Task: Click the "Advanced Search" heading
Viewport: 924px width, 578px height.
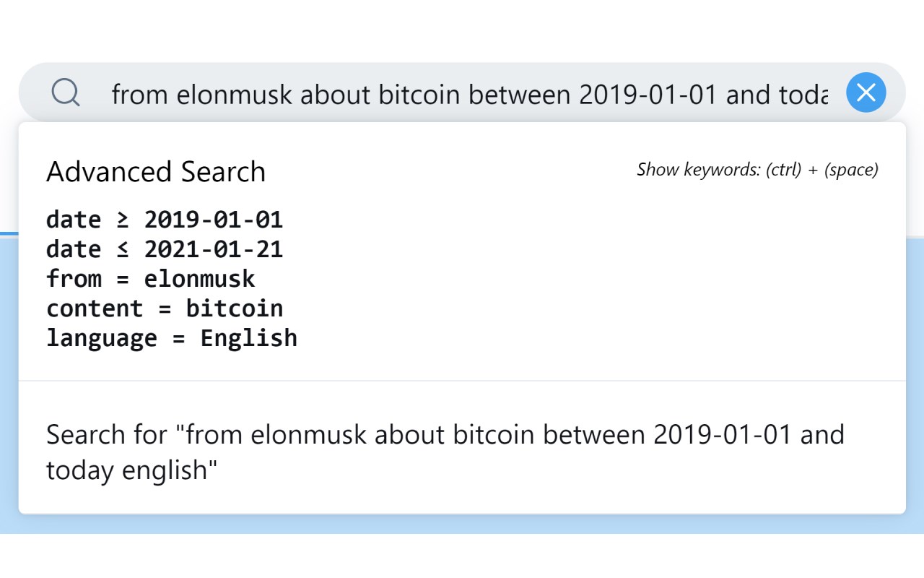Action: coord(156,172)
